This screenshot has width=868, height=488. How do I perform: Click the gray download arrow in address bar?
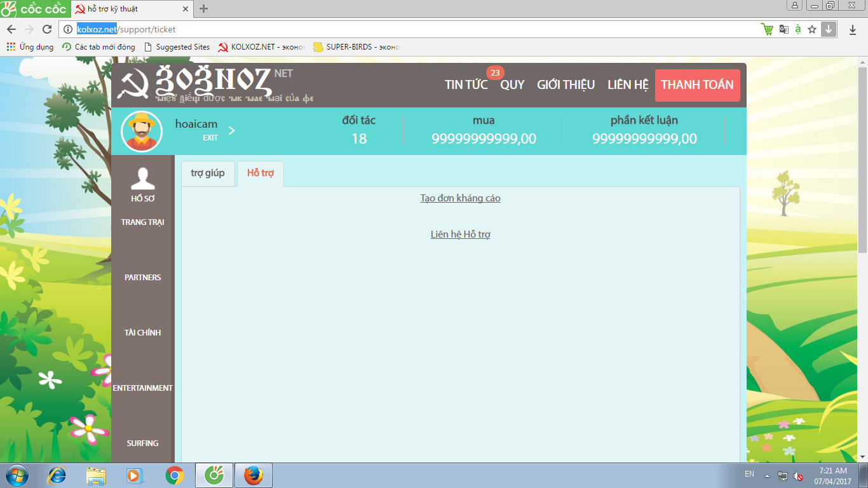coord(828,29)
